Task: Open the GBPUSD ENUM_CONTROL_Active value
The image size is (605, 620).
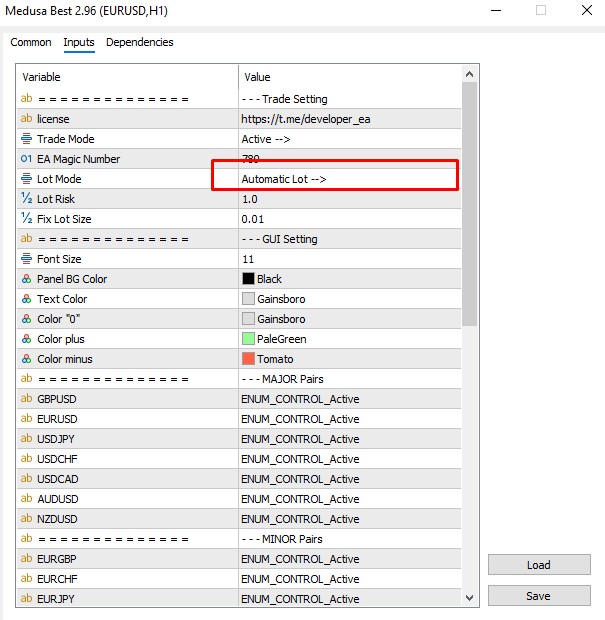Action: point(350,399)
